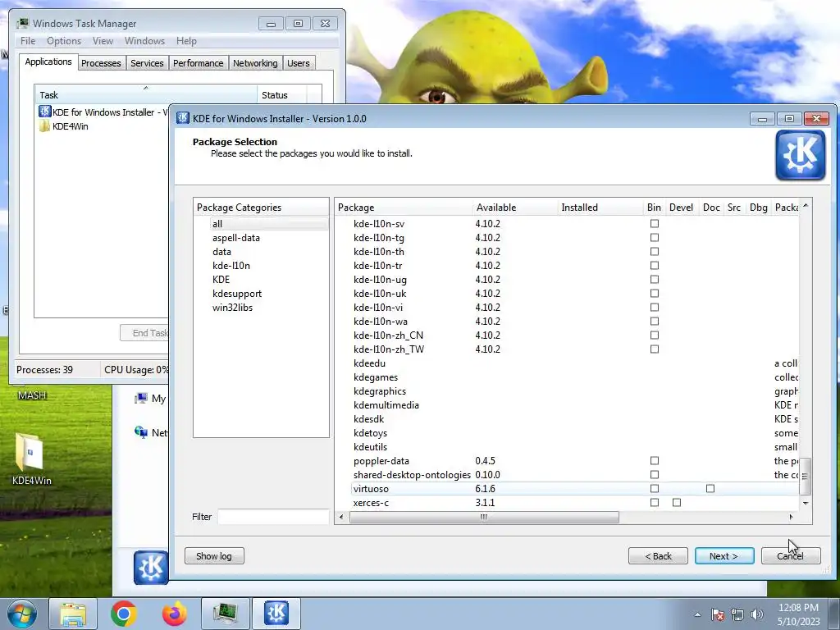Screen dimensions: 840x630
Task: Show hidden tray icons arrow
Action: [x=697, y=614]
